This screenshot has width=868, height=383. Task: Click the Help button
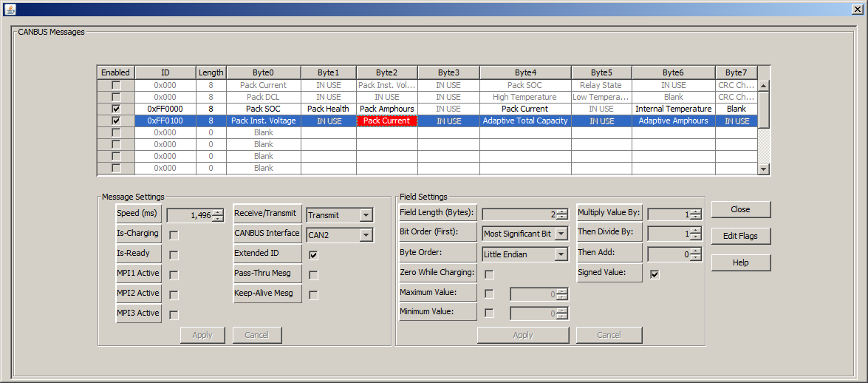pos(741,262)
